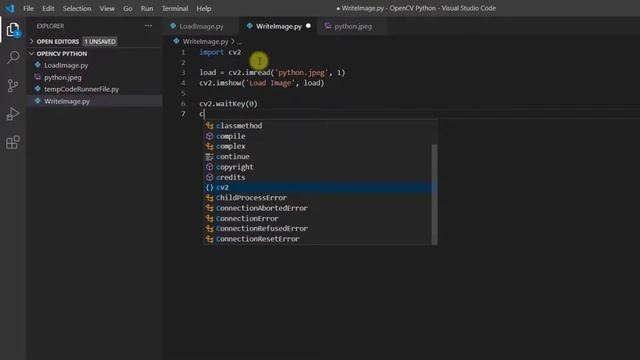The height and width of the screenshot is (360, 640).
Task: Click WriteImage.py in the breadcrumb
Action: (x=205, y=41)
